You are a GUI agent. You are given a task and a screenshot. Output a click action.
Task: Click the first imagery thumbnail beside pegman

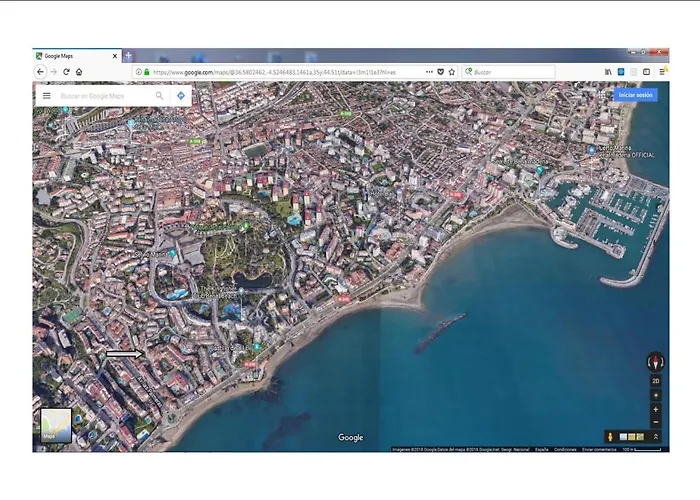pyautogui.click(x=623, y=437)
